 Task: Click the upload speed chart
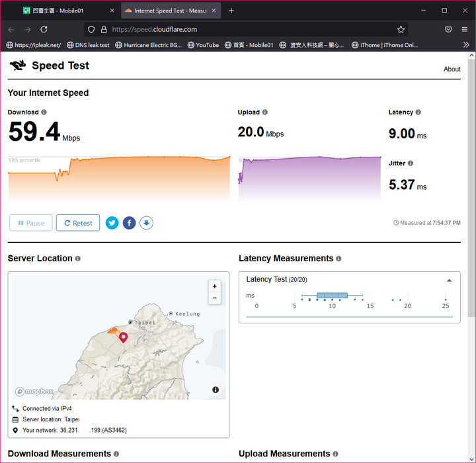(x=309, y=179)
